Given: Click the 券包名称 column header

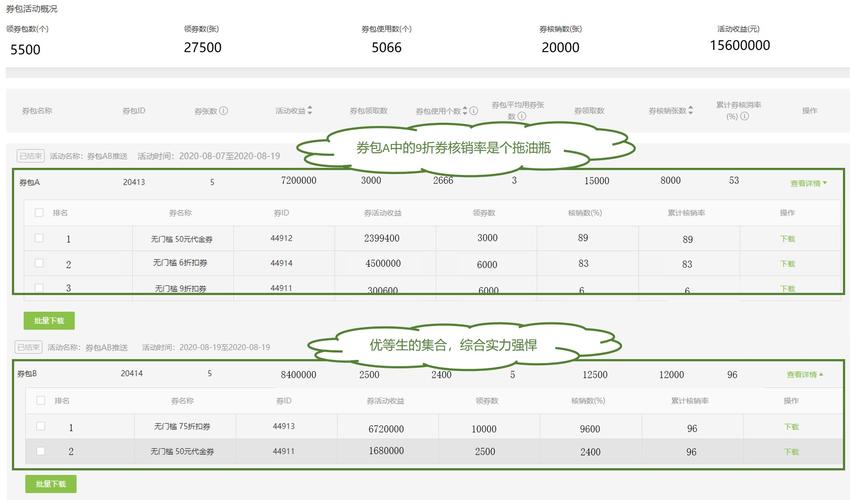Looking at the screenshot, I should 37,111.
